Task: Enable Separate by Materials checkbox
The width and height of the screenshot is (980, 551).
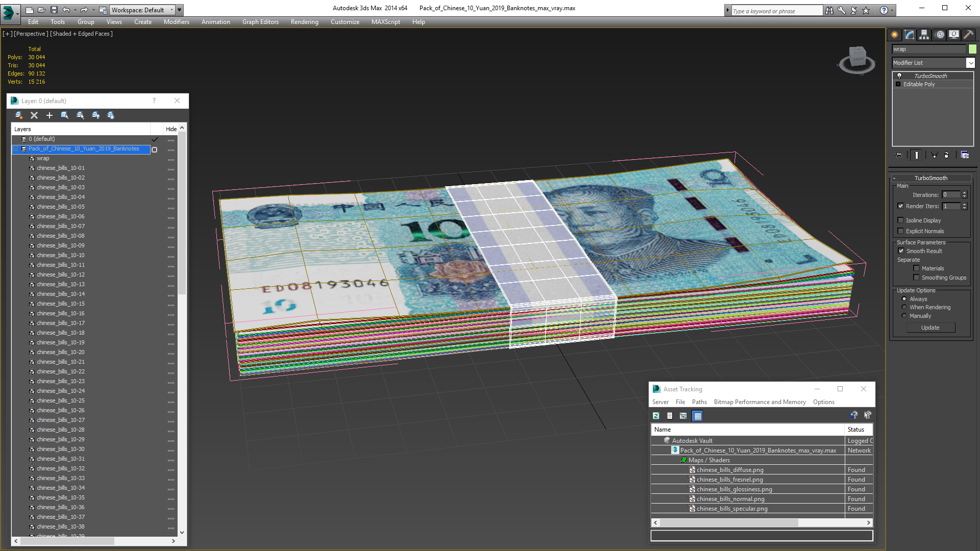Action: 916,268
